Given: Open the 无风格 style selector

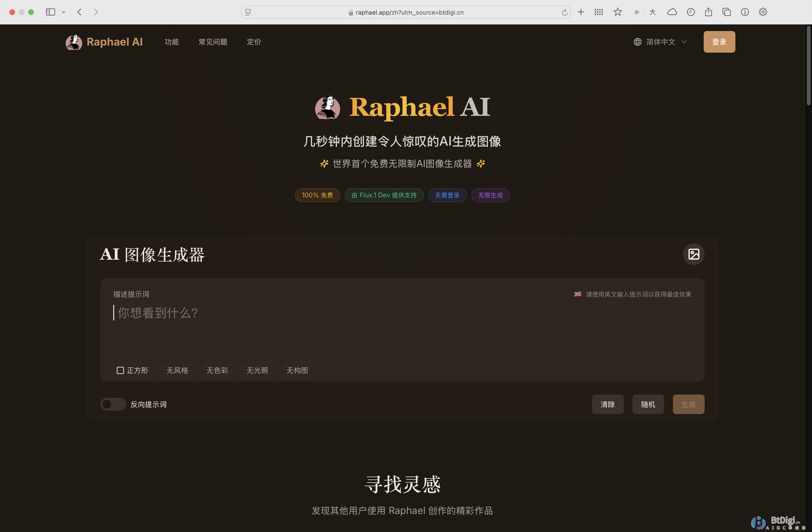Looking at the screenshot, I should coord(177,370).
